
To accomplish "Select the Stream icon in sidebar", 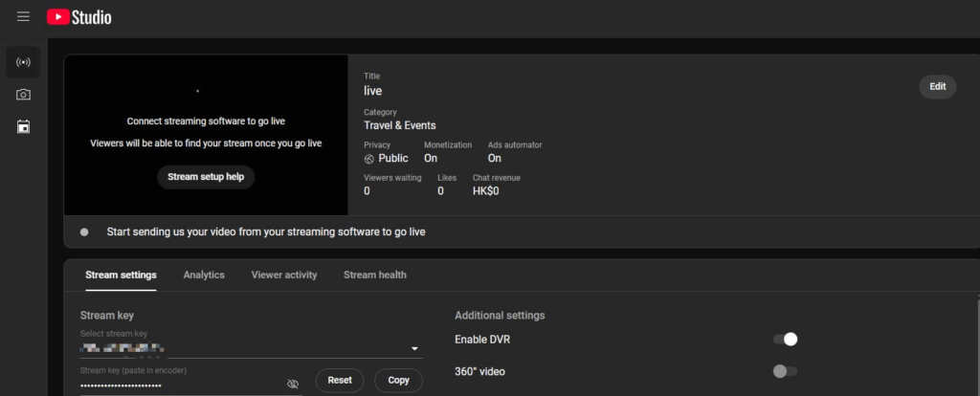I will (x=23, y=63).
